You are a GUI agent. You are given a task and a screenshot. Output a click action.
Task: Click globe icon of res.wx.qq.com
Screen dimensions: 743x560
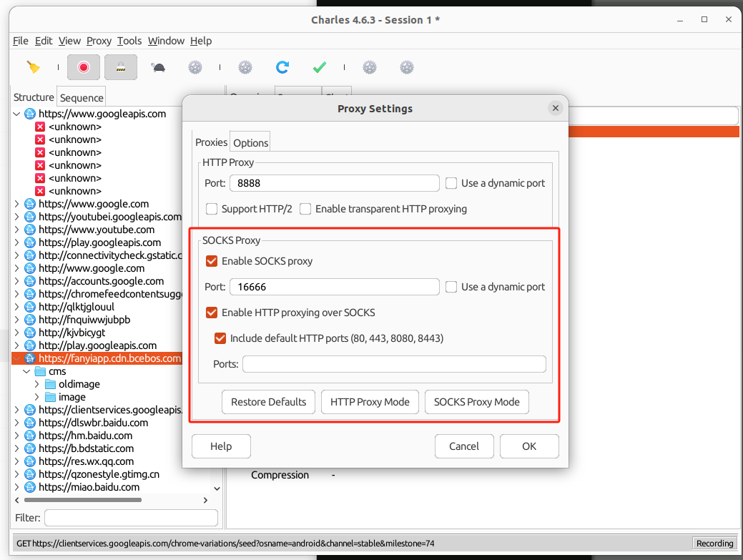[x=30, y=461]
